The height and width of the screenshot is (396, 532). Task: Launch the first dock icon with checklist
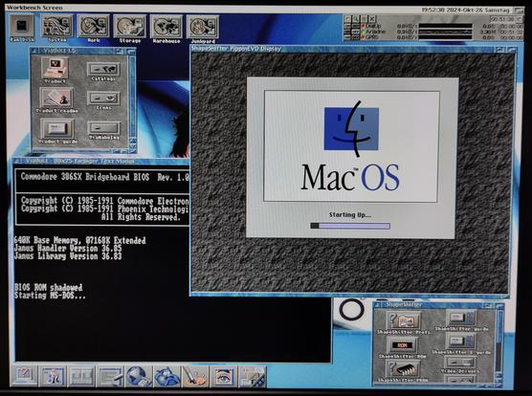[x=24, y=376]
